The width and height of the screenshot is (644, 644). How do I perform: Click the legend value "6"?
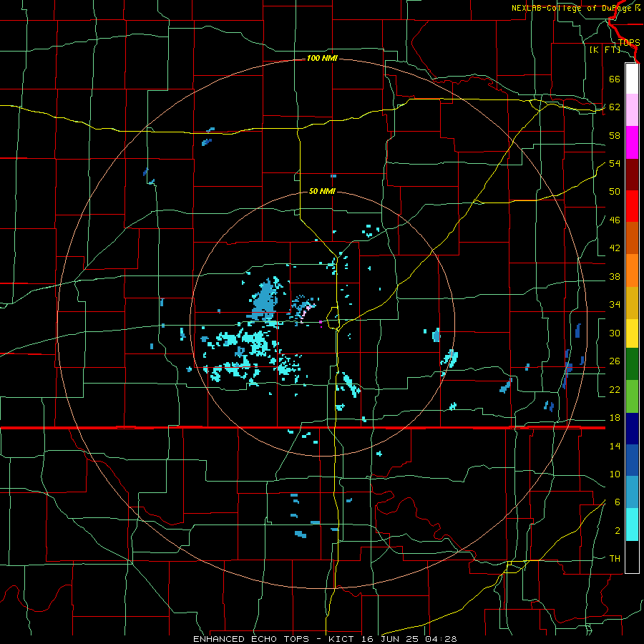tap(618, 502)
